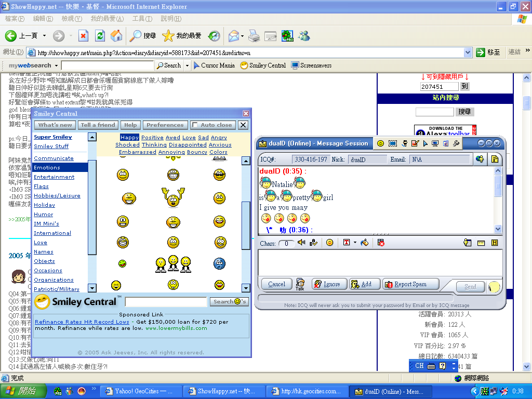Click the IE Stop icon
The height and width of the screenshot is (399, 532).
point(83,36)
